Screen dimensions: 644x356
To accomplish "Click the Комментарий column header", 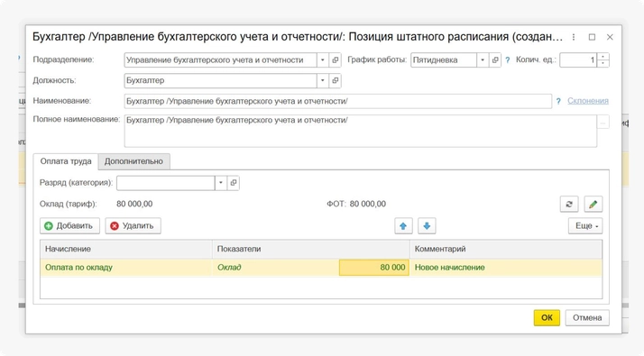I will point(506,249).
